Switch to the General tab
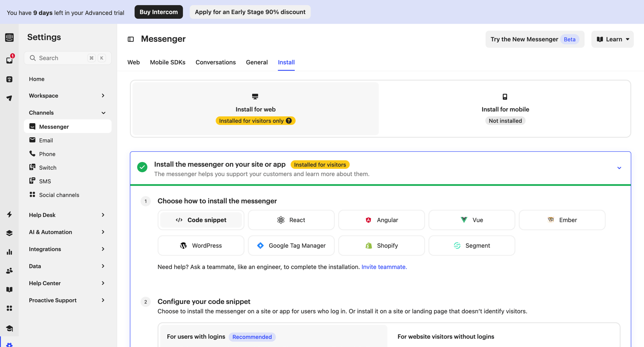The image size is (644, 347). click(x=257, y=62)
